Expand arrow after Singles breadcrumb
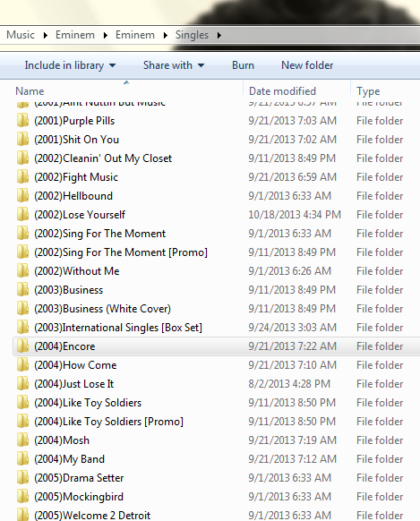Viewport: 420px width, 521px height. click(x=219, y=35)
